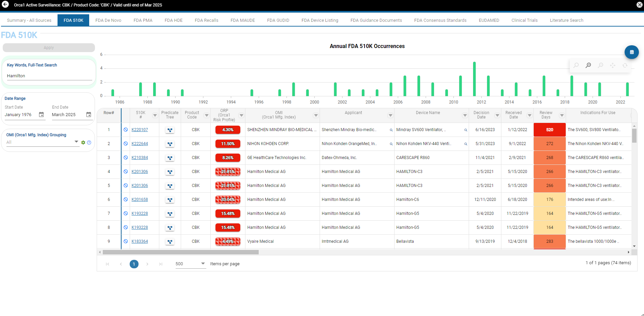Viewport: 644px width, 316px height.
Task: Click the exclude icon on row 6
Action: point(126,200)
